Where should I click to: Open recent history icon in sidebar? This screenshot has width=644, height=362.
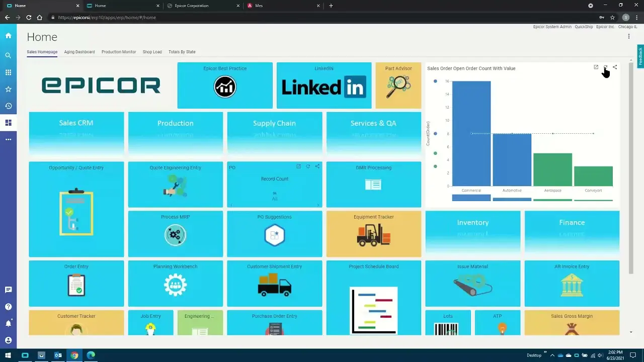(8, 106)
